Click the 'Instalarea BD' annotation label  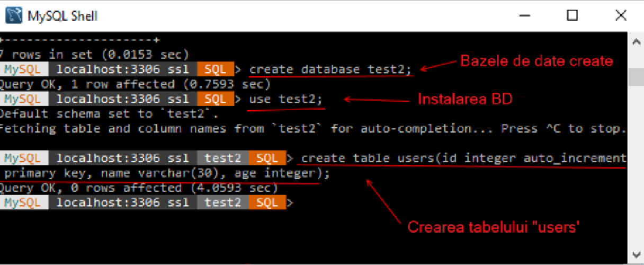coord(465,99)
